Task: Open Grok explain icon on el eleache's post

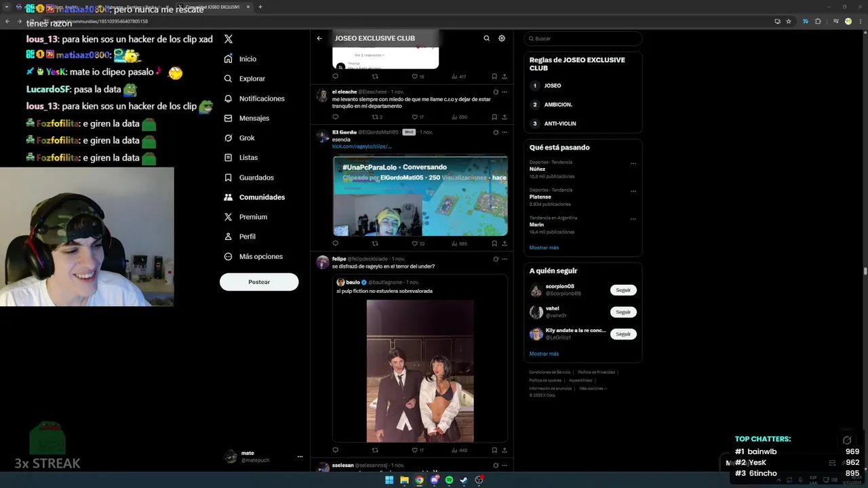Action: [x=496, y=91]
